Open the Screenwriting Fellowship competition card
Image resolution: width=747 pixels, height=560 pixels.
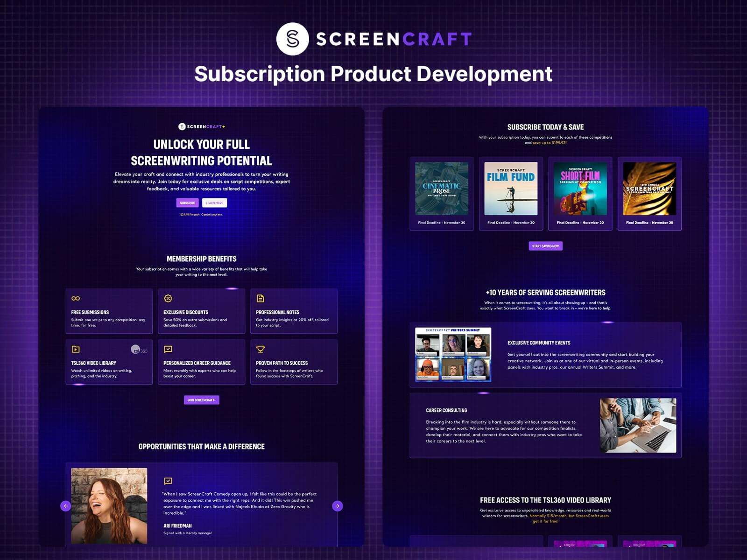tap(649, 194)
